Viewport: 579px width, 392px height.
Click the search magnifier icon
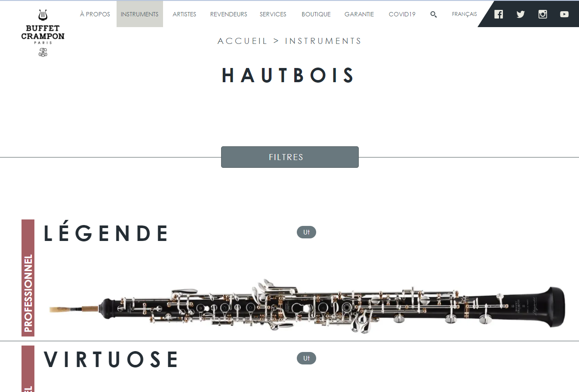click(x=434, y=14)
